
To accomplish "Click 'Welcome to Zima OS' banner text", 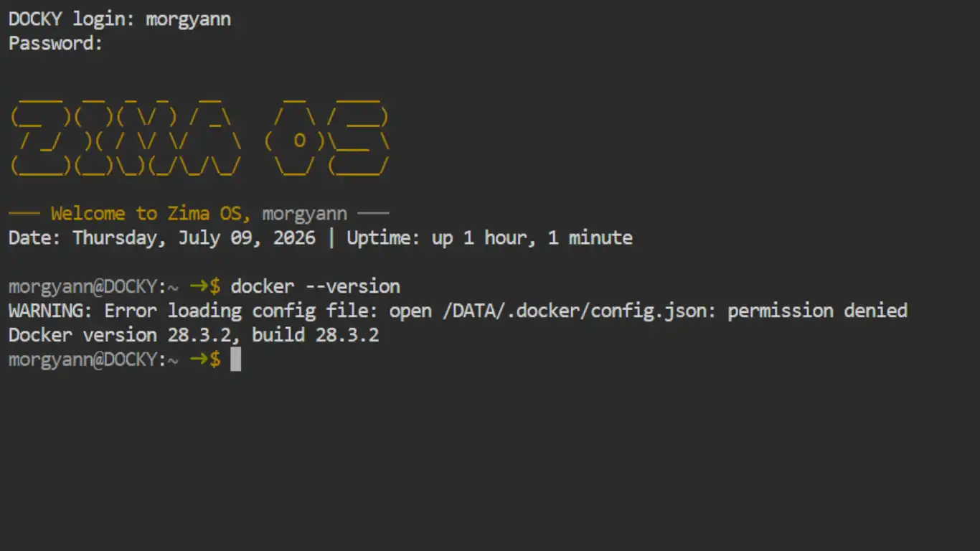I will (150, 213).
